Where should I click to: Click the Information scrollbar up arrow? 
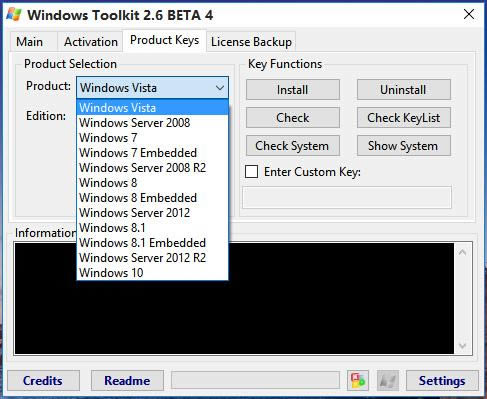click(462, 252)
